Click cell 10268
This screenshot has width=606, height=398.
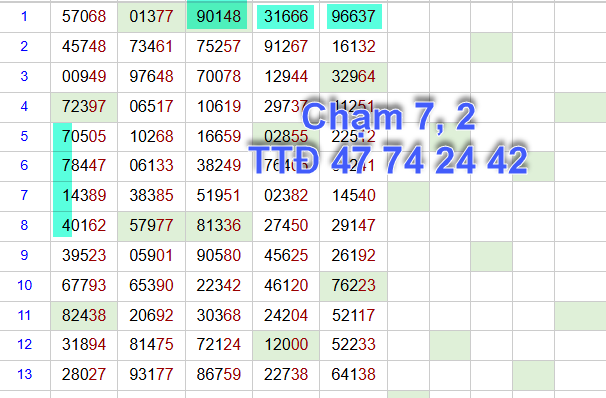[152, 136]
